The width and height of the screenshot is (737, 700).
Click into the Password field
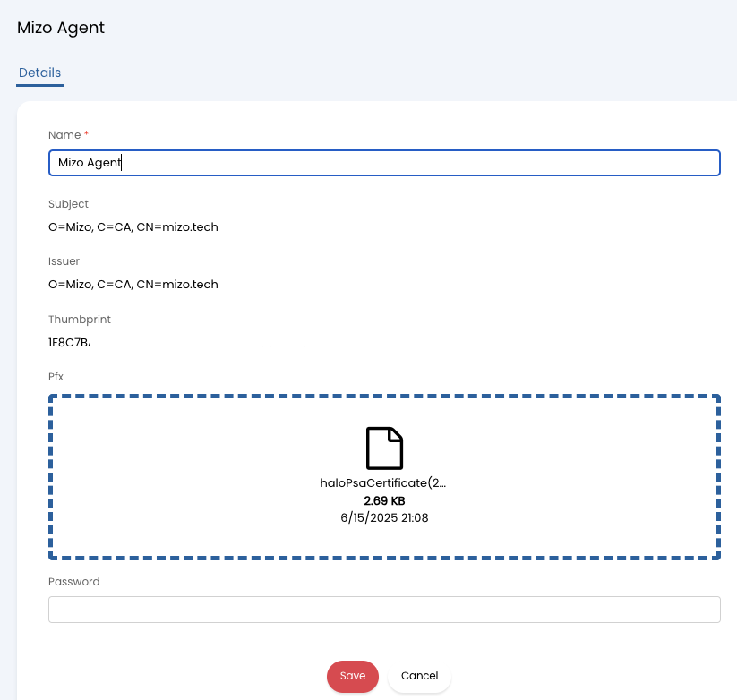pyautogui.click(x=383, y=610)
